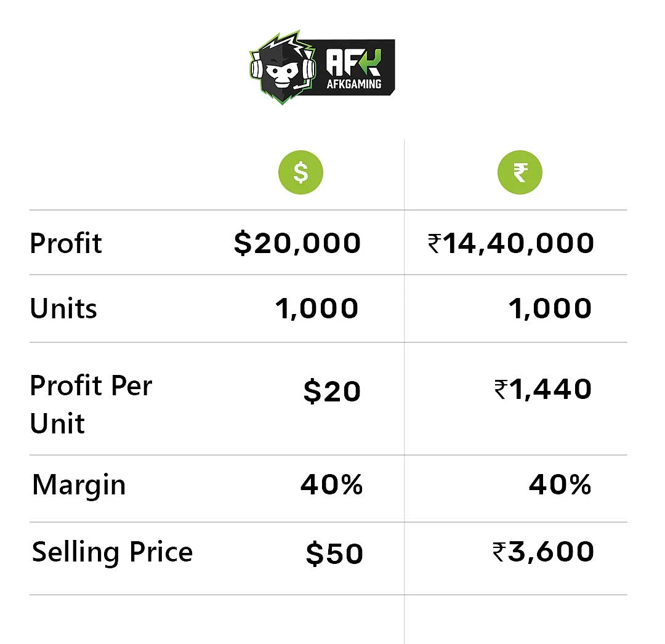Image resolution: width=665 pixels, height=644 pixels.
Task: Click the ₹1,440 profit per unit
Action: pos(543,389)
